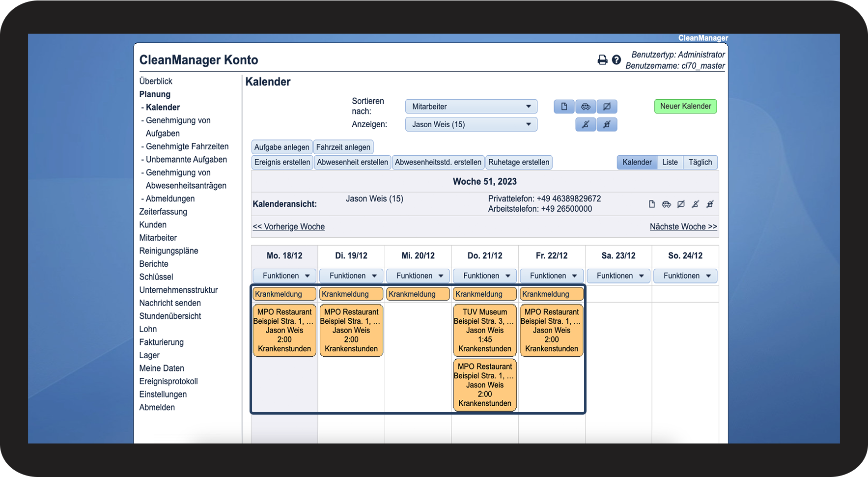Open the Sortieren nach dropdown showing Mitarbeiter
868x477 pixels.
click(x=471, y=107)
